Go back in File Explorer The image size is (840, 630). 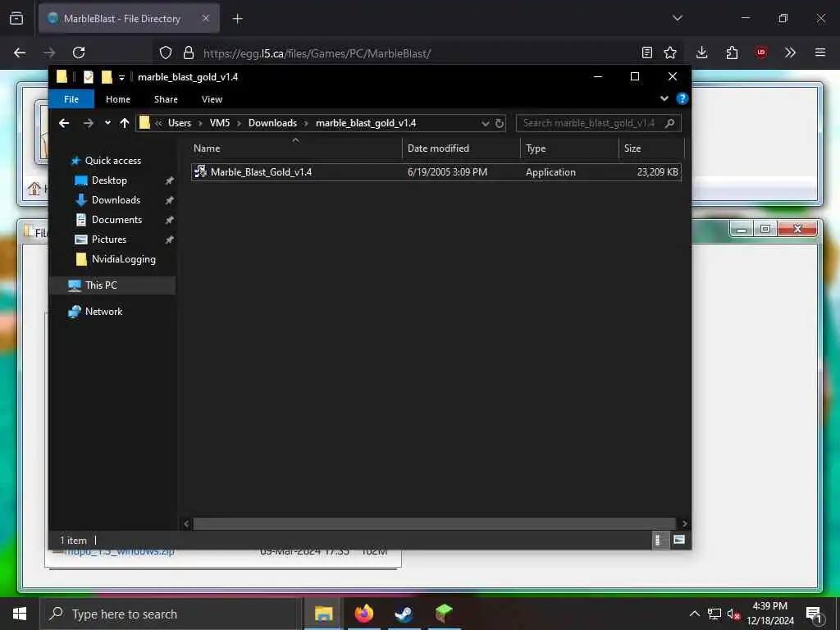coord(64,123)
